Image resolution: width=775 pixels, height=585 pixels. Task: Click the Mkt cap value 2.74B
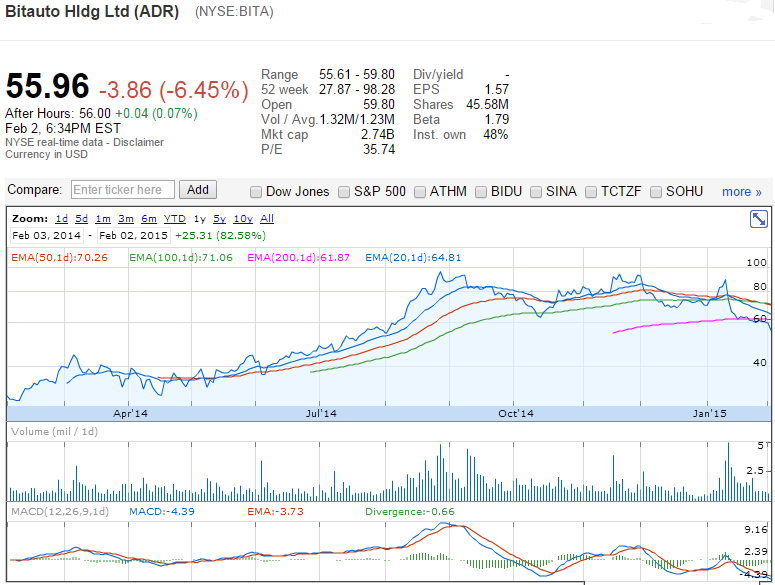378,134
